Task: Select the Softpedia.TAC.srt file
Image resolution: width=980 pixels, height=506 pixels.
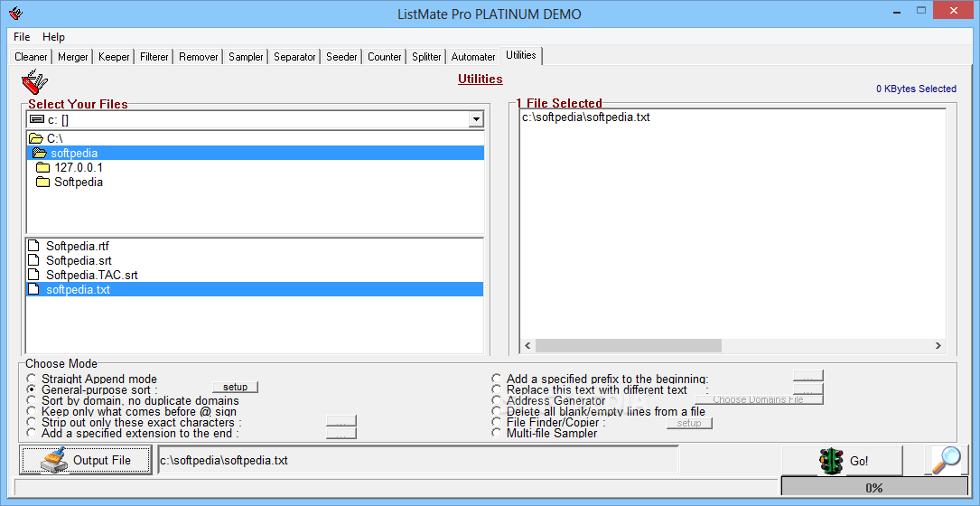Action: (x=255, y=275)
